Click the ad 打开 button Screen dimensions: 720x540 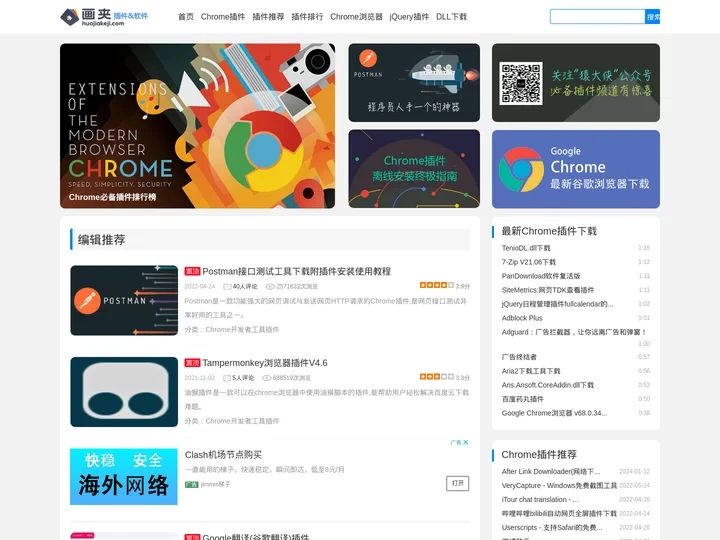[457, 484]
